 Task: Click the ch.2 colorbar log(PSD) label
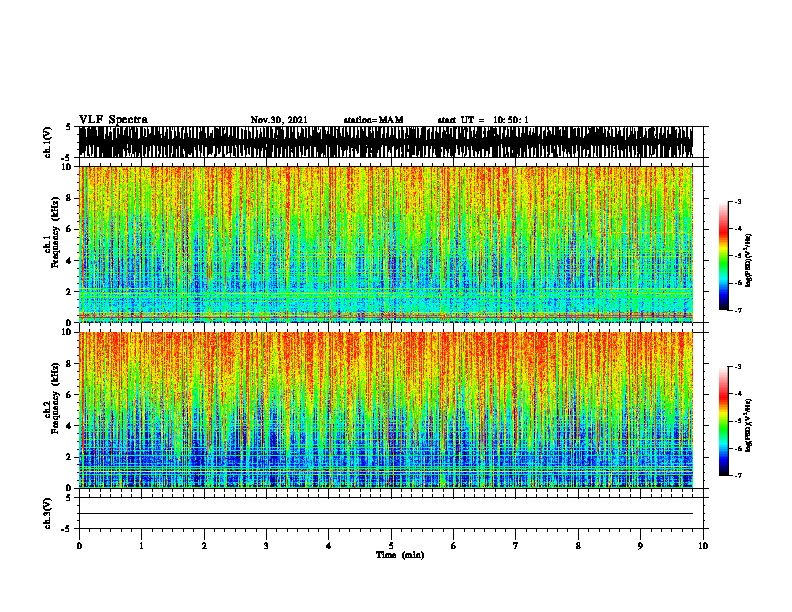click(749, 425)
